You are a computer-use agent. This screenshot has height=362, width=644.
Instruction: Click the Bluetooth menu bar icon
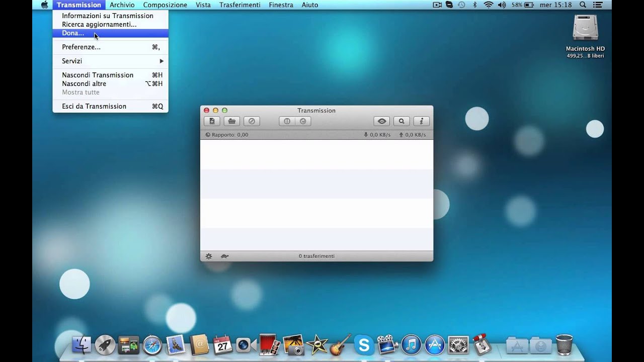474,5
